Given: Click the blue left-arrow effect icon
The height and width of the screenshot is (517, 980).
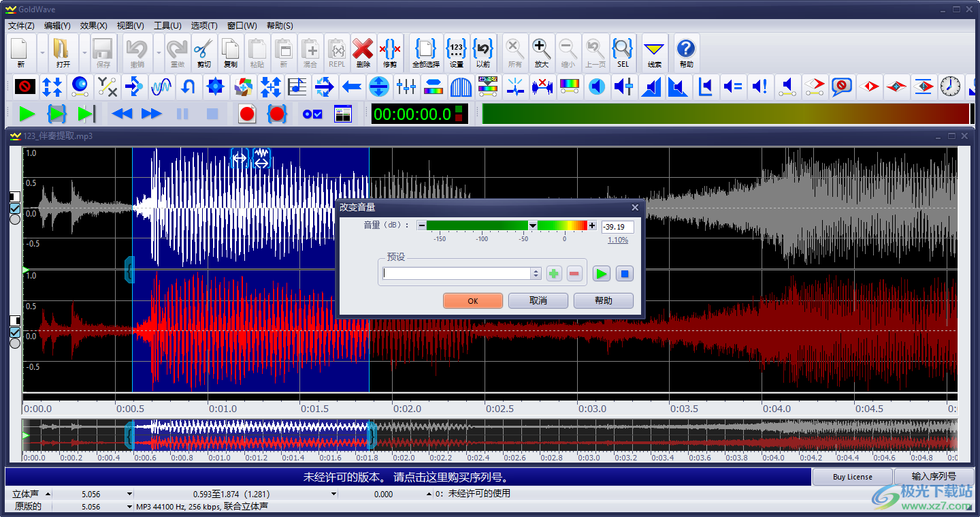Looking at the screenshot, I should (x=352, y=87).
